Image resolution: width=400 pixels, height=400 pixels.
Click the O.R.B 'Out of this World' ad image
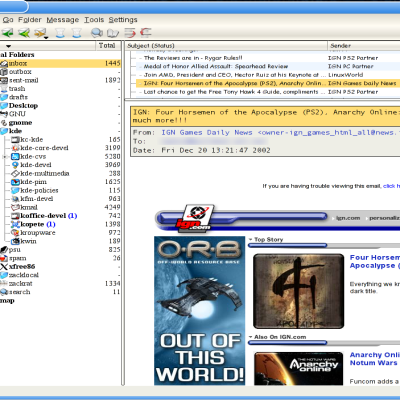199,311
